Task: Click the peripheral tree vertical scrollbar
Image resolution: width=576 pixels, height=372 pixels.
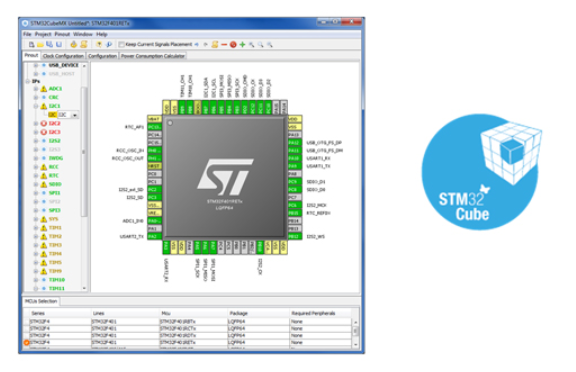Action: pos(84,151)
